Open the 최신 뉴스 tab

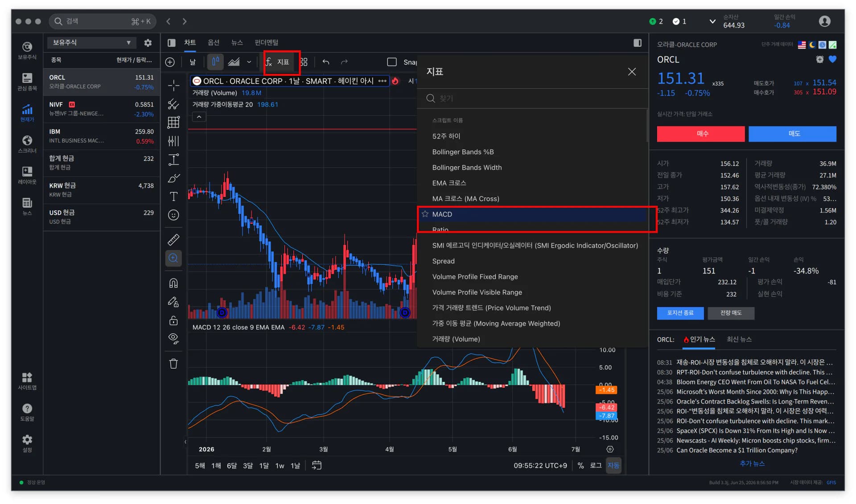click(739, 340)
